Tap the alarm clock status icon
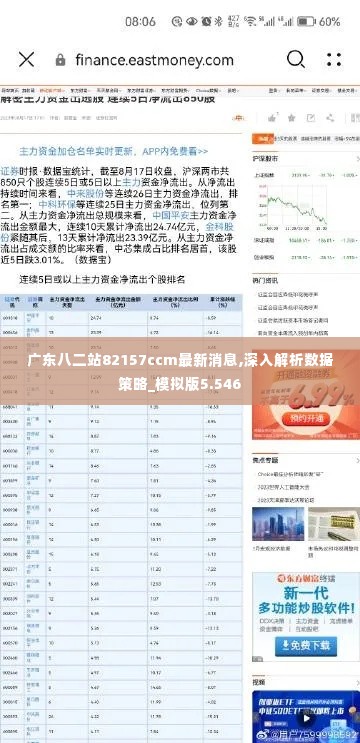 click(206, 21)
